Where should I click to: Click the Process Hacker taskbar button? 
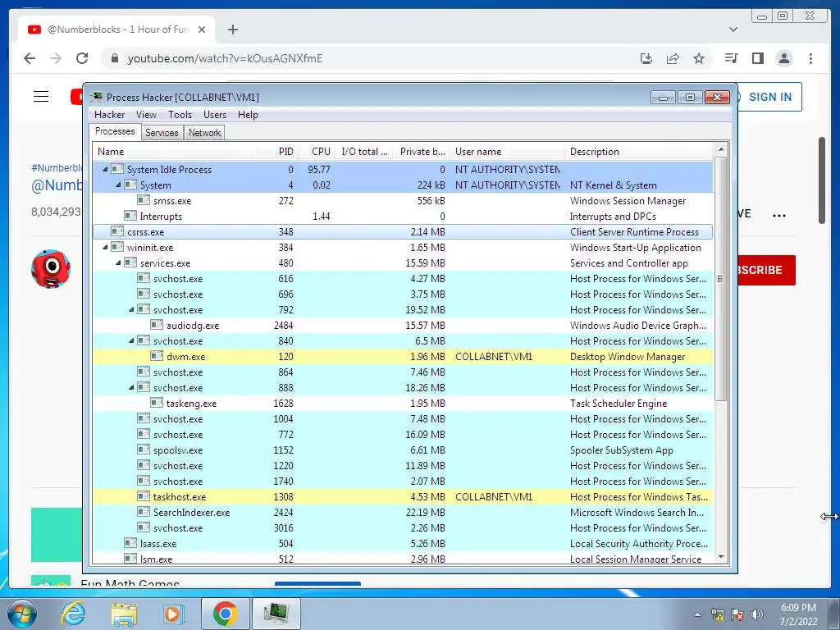click(x=276, y=614)
